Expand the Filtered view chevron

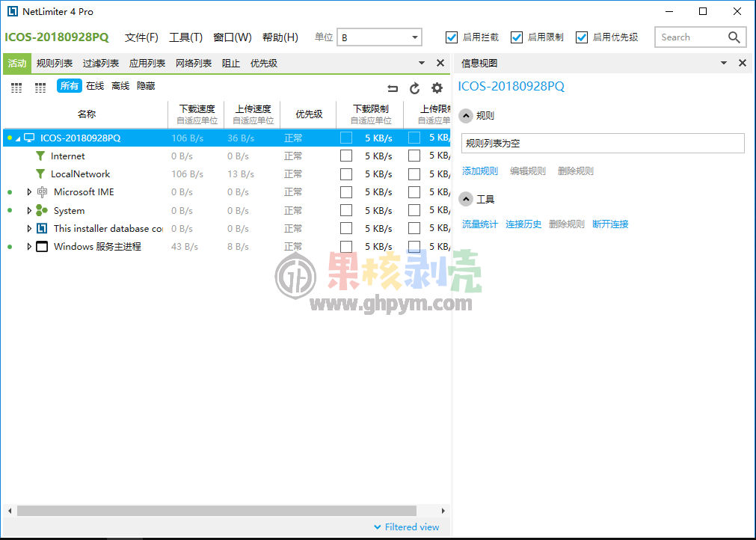(x=378, y=527)
